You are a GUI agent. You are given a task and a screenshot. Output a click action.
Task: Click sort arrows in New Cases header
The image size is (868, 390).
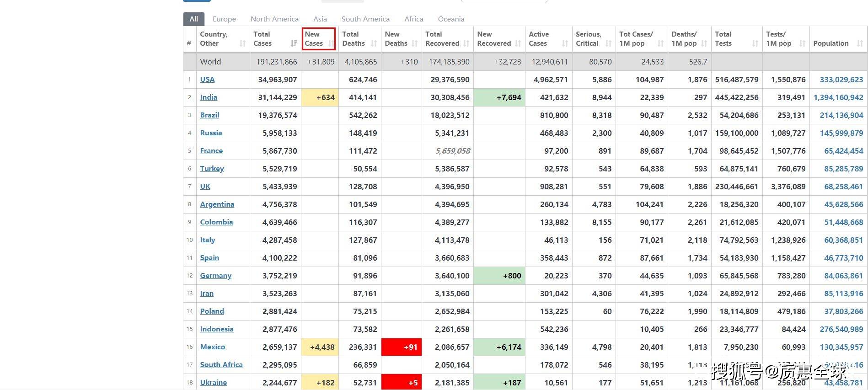[x=331, y=43]
